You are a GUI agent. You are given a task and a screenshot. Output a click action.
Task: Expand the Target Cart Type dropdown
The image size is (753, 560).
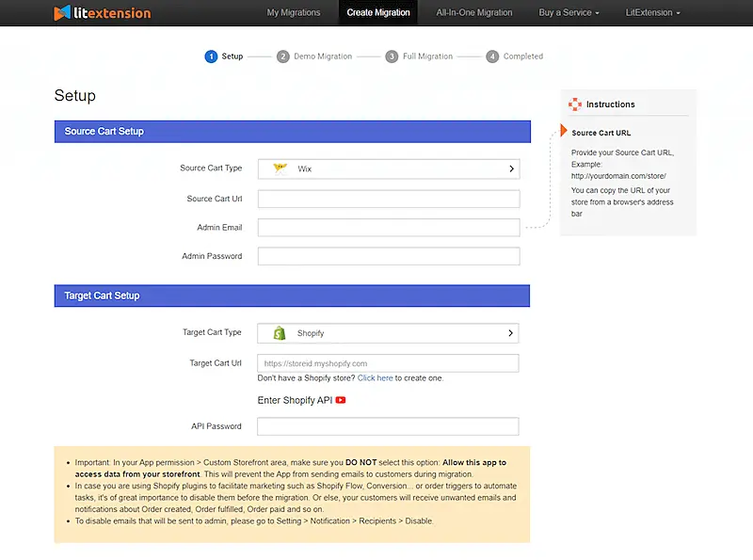tap(511, 333)
